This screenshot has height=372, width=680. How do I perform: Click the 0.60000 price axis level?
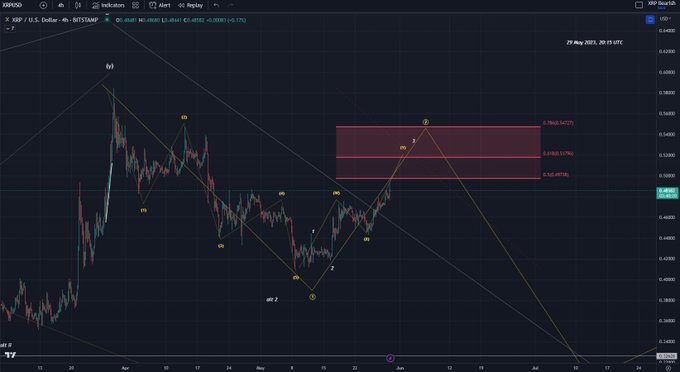click(667, 72)
